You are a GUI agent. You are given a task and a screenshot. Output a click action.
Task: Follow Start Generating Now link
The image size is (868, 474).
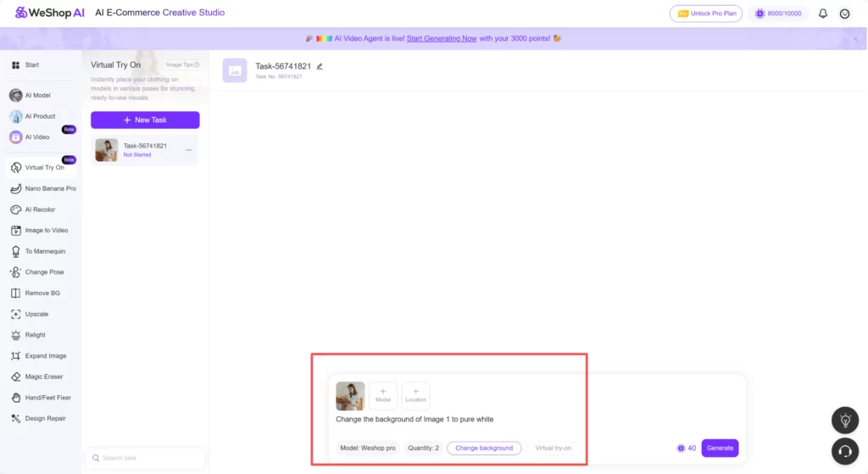pos(441,38)
